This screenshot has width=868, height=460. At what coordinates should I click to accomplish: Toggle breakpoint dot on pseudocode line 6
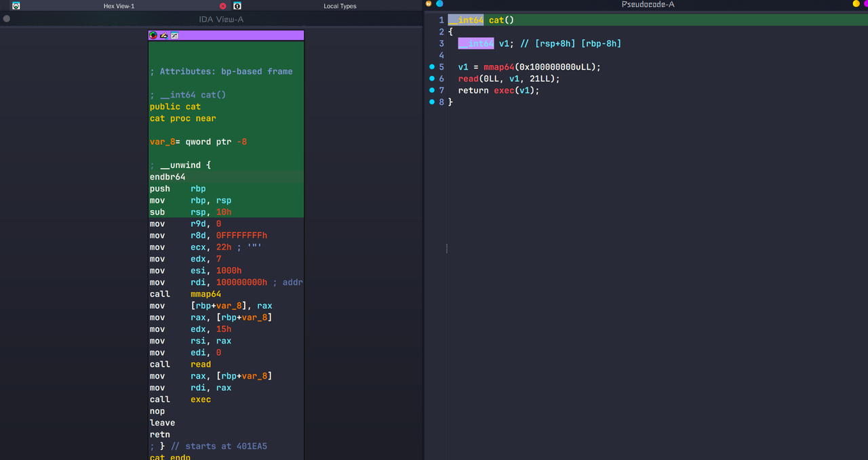(432, 79)
